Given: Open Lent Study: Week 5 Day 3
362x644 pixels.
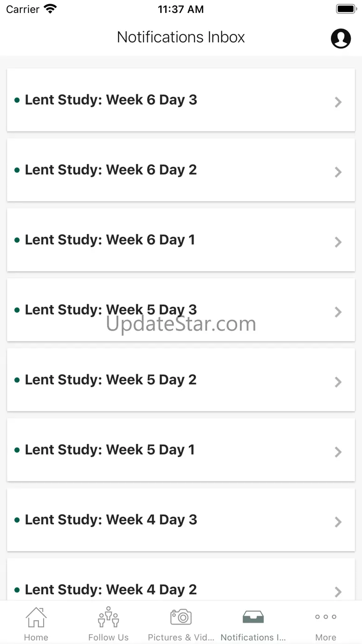Looking at the screenshot, I should pyautogui.click(x=111, y=310).
